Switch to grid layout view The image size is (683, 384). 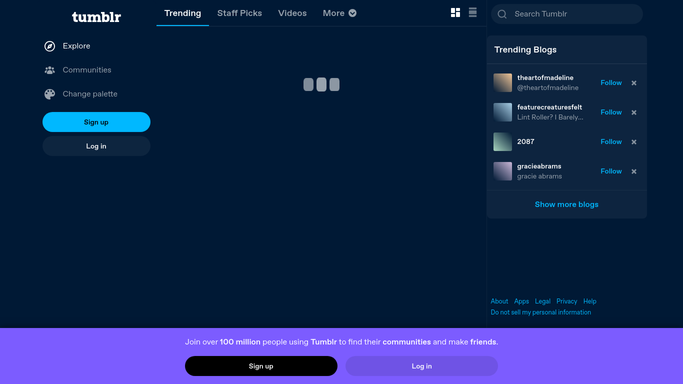[455, 13]
